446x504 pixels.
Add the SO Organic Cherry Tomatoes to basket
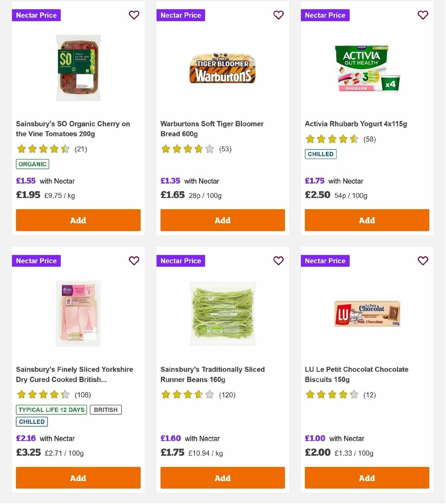pyautogui.click(x=78, y=220)
